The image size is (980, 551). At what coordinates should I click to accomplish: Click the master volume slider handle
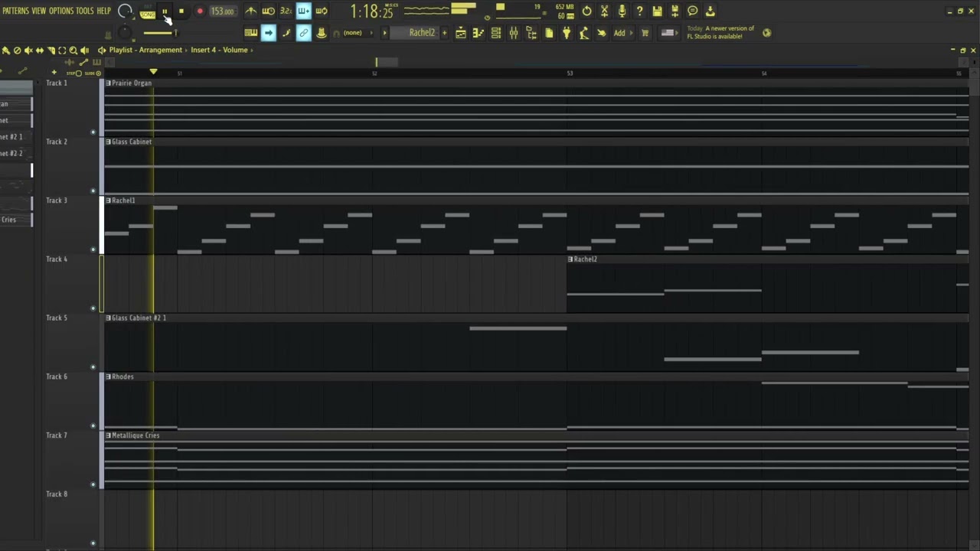coord(175,32)
